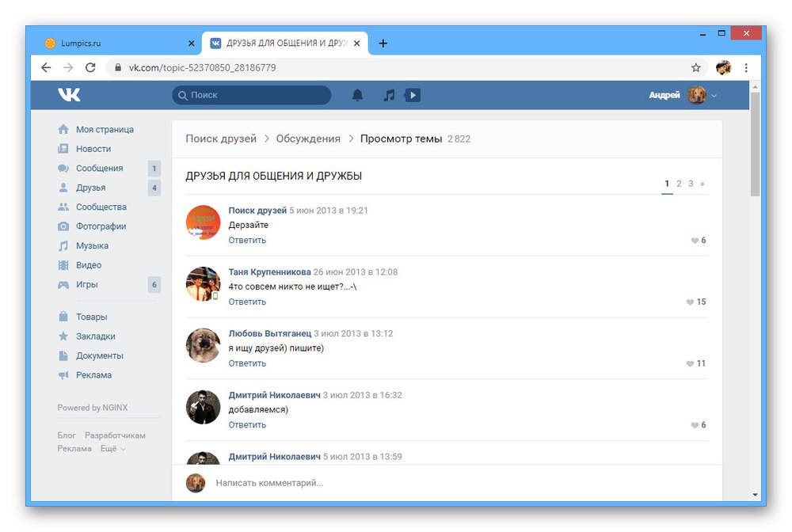Click the music player icon near the bell
This screenshot has height=532, width=792.
click(389, 94)
